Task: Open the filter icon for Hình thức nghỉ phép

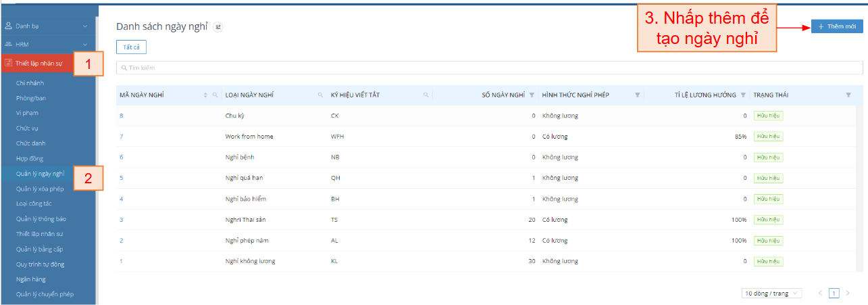Action: [637, 95]
